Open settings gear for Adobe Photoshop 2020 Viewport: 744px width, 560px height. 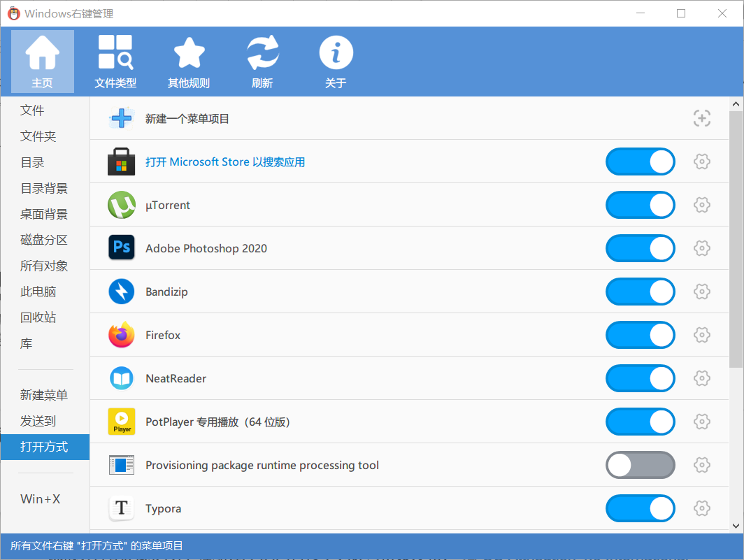point(701,249)
